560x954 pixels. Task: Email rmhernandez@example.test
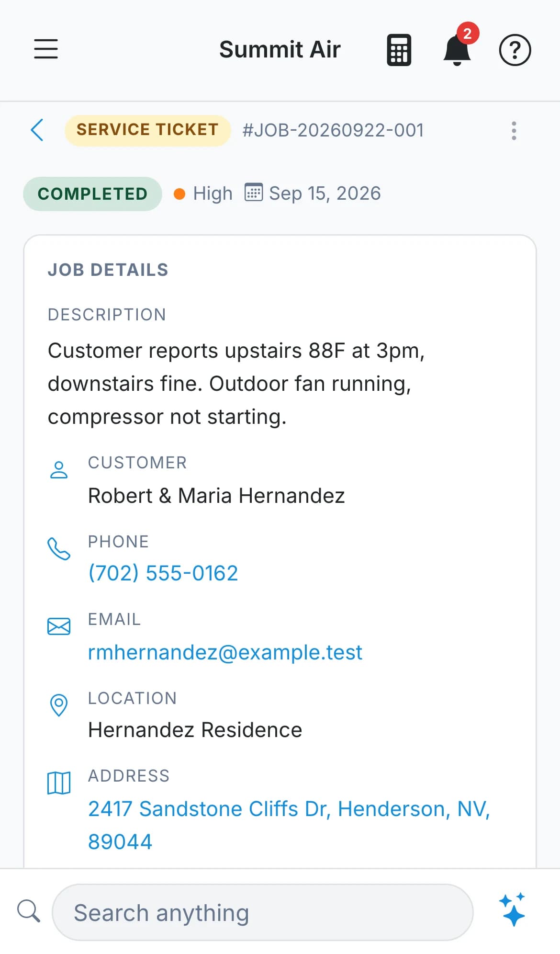[225, 652]
